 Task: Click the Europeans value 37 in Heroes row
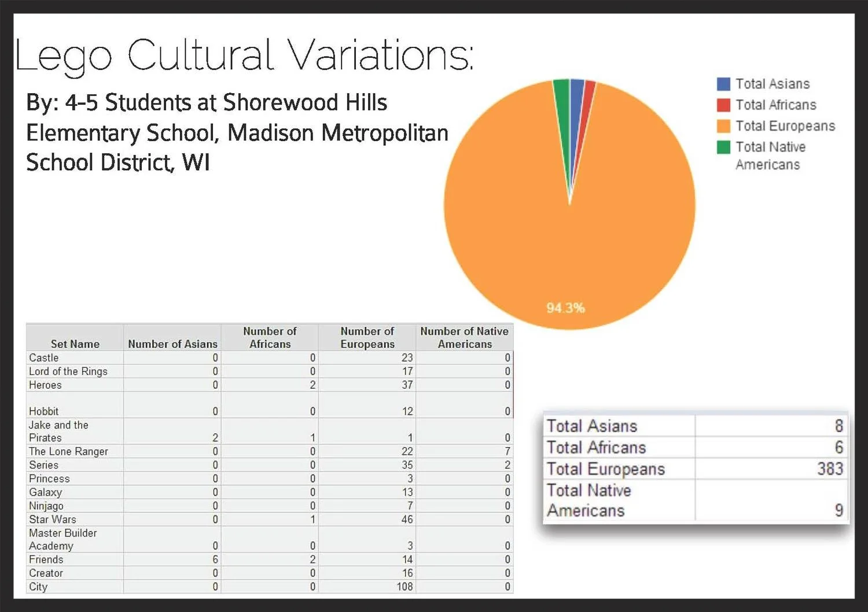tap(407, 385)
